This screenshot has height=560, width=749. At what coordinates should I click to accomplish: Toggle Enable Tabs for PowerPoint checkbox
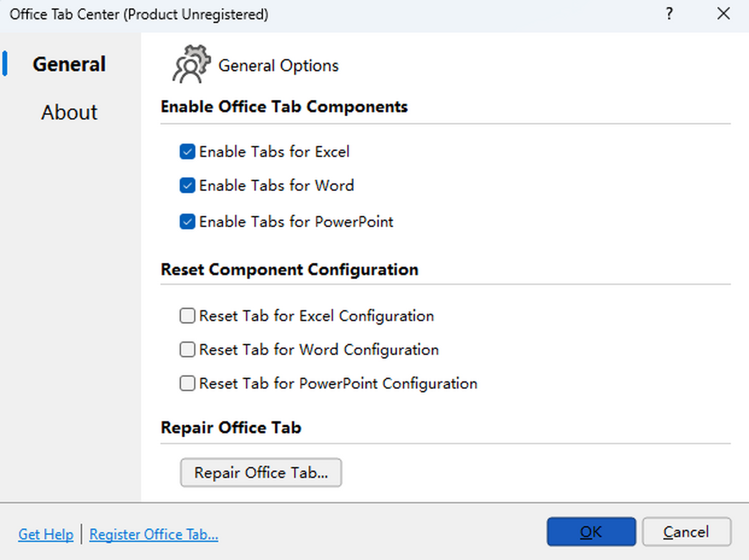[187, 222]
